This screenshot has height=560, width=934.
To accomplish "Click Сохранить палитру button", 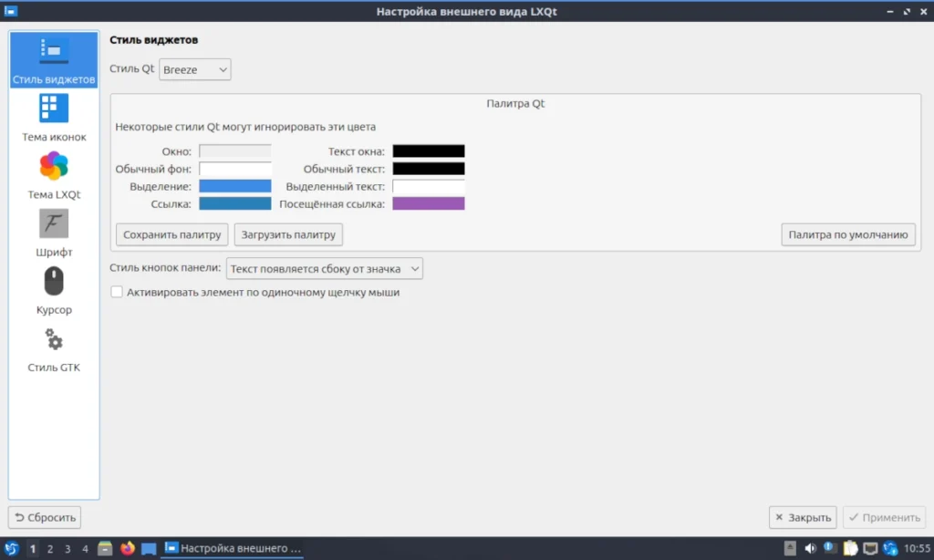I will click(x=172, y=234).
